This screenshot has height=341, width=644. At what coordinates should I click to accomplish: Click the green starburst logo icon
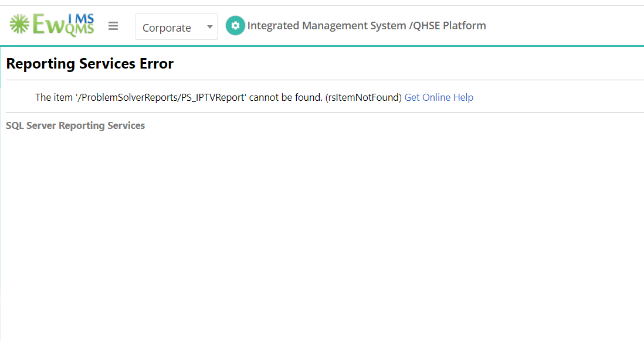pos(19,24)
